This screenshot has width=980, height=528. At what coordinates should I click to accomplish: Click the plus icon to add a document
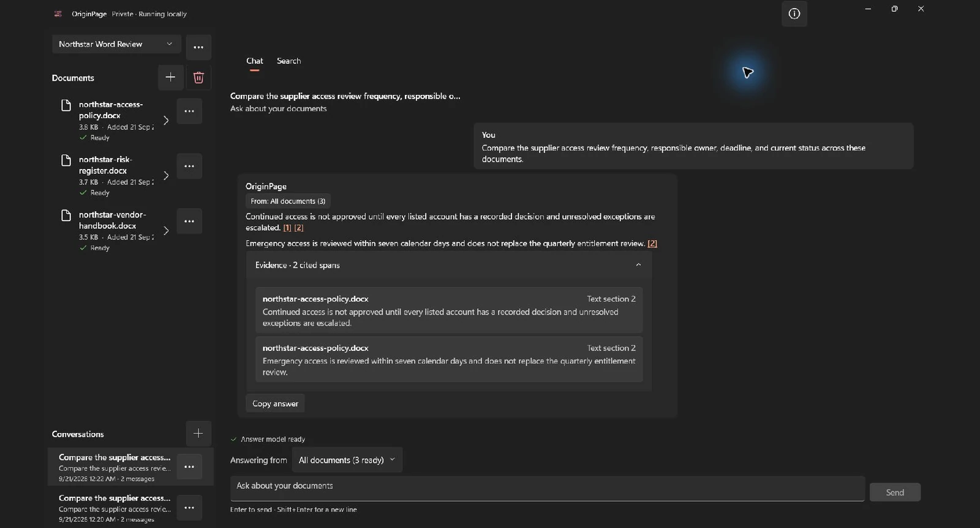[170, 77]
